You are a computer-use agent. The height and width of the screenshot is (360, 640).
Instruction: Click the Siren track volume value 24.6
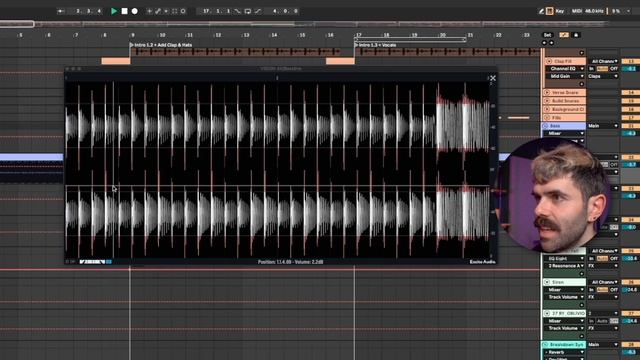point(631,289)
